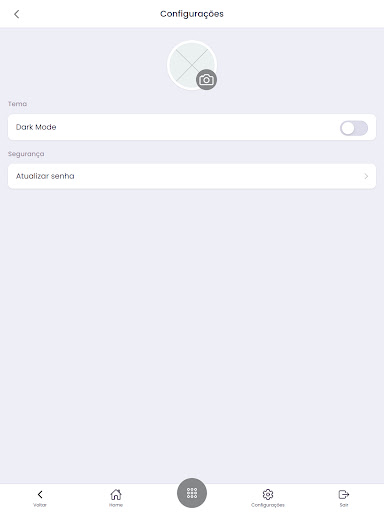Select the gear icon in bottom navigation

pyautogui.click(x=268, y=494)
